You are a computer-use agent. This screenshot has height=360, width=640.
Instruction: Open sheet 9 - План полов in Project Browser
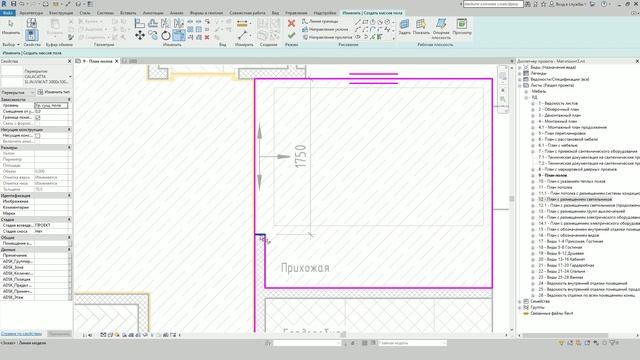click(x=553, y=175)
